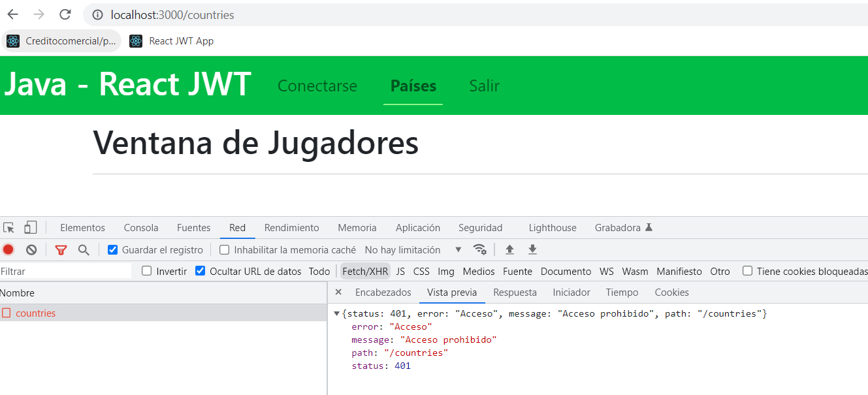Enable Inhabilitar la memoria caché checkbox
Screen dimensions: 868x395
pyautogui.click(x=225, y=250)
